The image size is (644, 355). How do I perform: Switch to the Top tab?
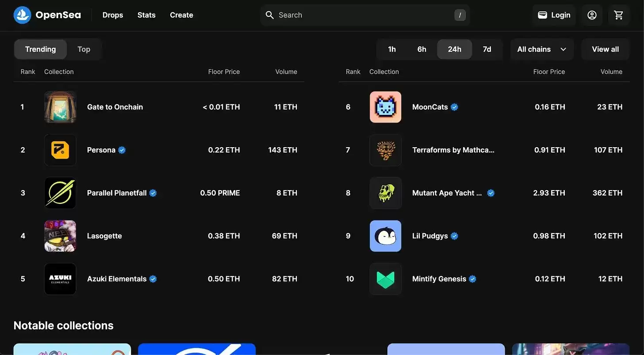pyautogui.click(x=84, y=49)
